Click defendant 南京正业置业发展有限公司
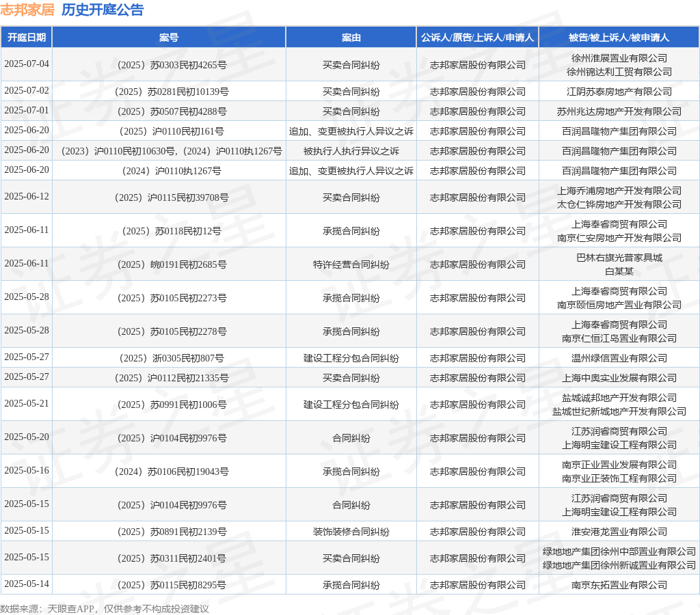This screenshot has width=700, height=615. coord(619,465)
